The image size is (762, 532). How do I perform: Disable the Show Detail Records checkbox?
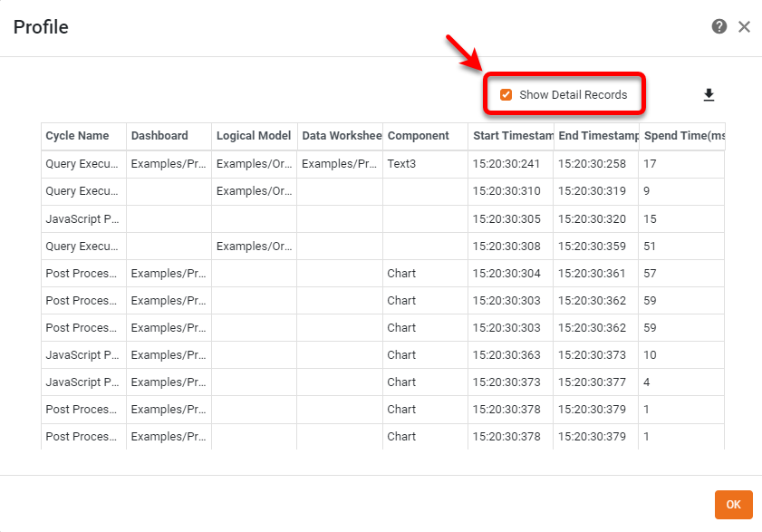click(x=506, y=94)
